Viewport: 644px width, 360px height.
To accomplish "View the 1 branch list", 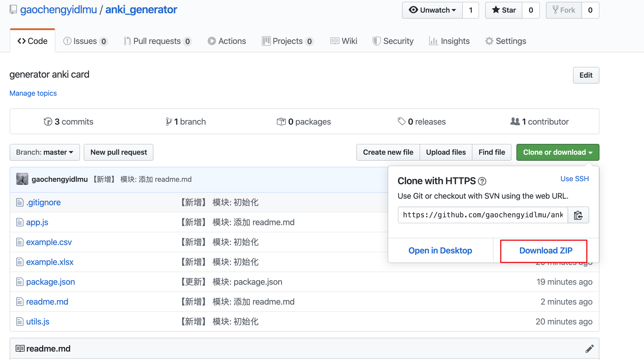I will [x=186, y=122].
